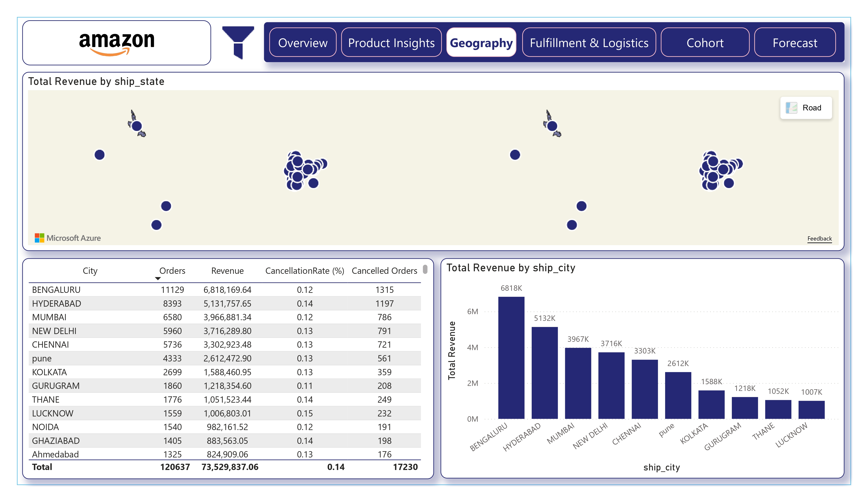Sort by Cancelled Orders column header
The width and height of the screenshot is (868, 502).
[384, 271]
